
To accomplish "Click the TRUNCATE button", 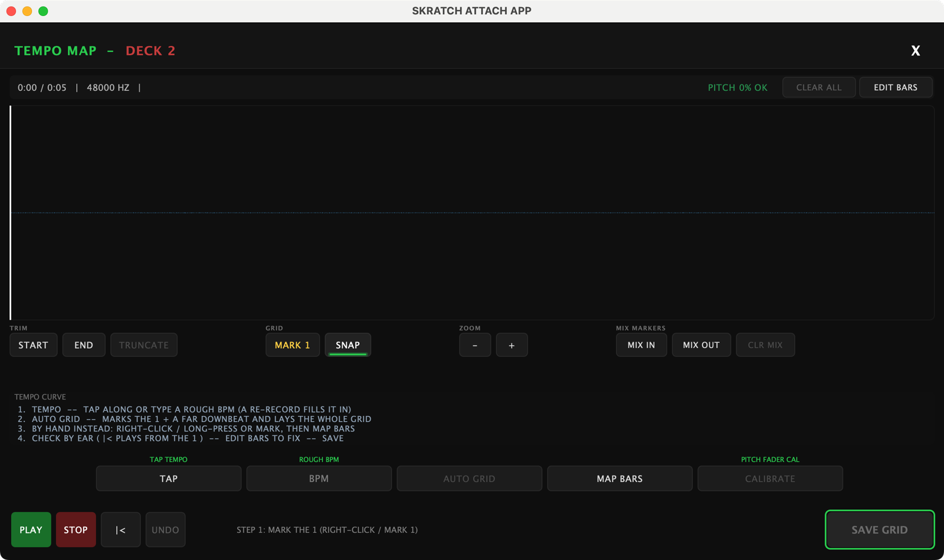I will click(x=144, y=345).
